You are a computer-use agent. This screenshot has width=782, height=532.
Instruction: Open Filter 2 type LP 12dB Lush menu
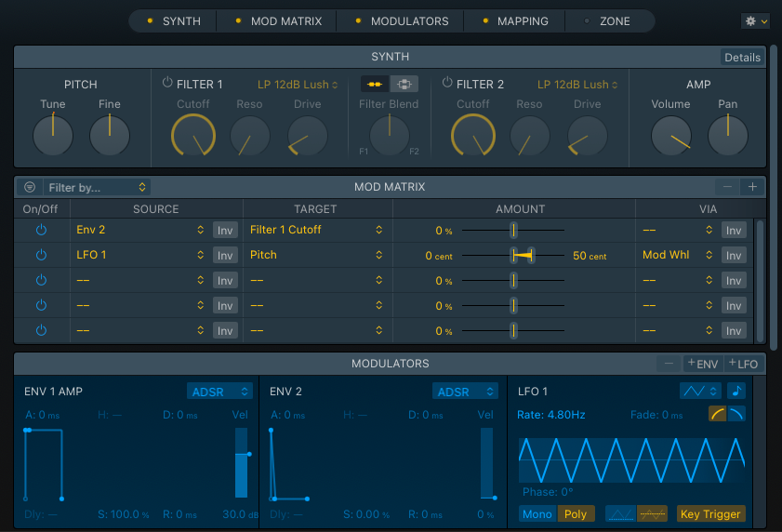pos(577,85)
